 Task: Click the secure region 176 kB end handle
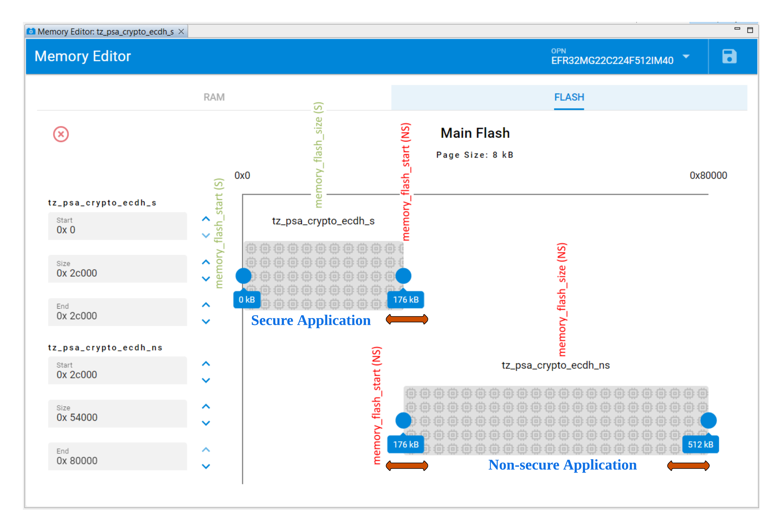coord(403,276)
